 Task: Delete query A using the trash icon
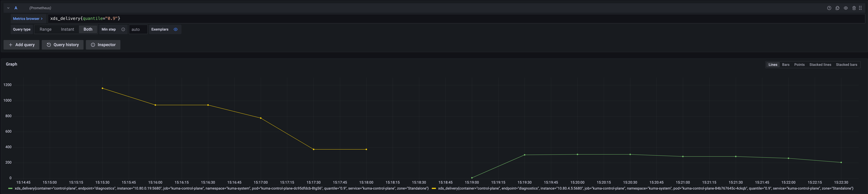pyautogui.click(x=854, y=8)
